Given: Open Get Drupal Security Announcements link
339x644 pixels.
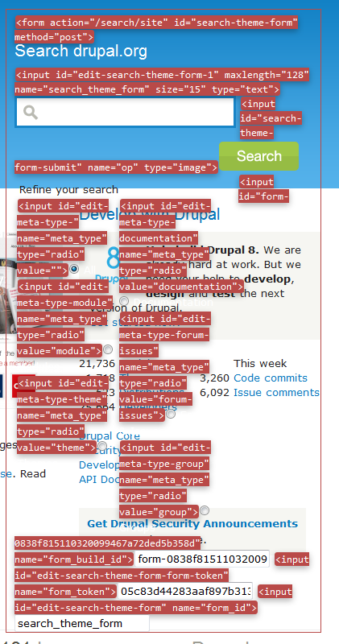Looking at the screenshot, I should 192,524.
